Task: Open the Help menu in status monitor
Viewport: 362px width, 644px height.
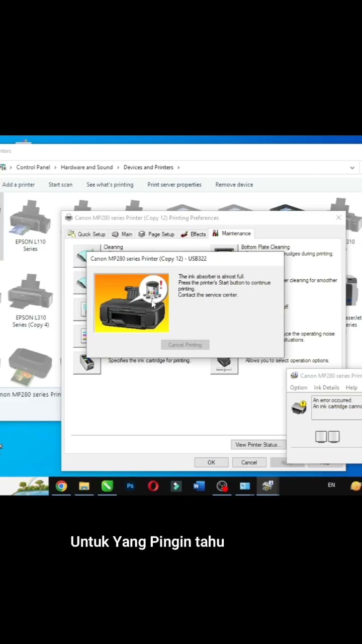Action: (x=351, y=387)
